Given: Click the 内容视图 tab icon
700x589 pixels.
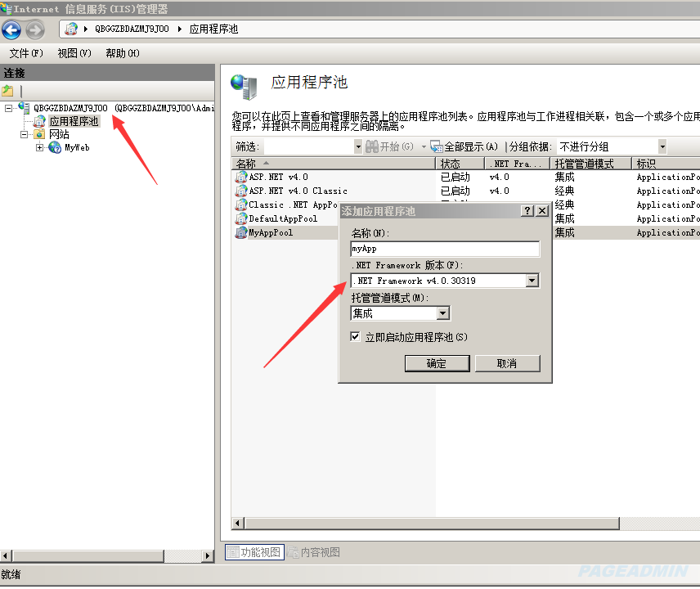Looking at the screenshot, I should tap(293, 552).
